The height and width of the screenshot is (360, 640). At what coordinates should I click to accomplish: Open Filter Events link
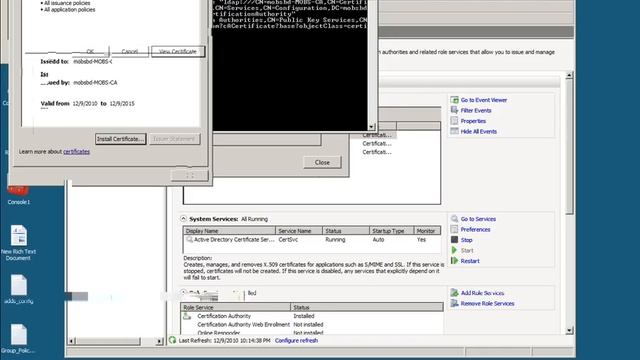click(476, 111)
